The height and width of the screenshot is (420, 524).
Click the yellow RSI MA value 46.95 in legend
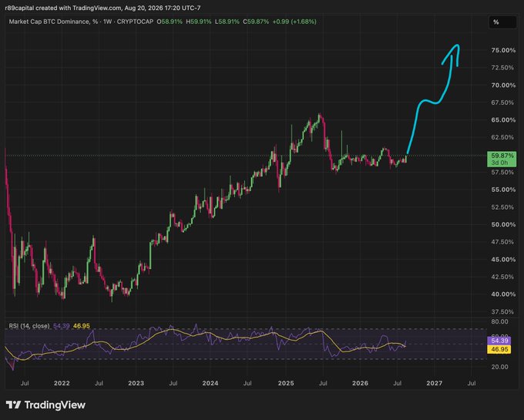click(x=82, y=326)
